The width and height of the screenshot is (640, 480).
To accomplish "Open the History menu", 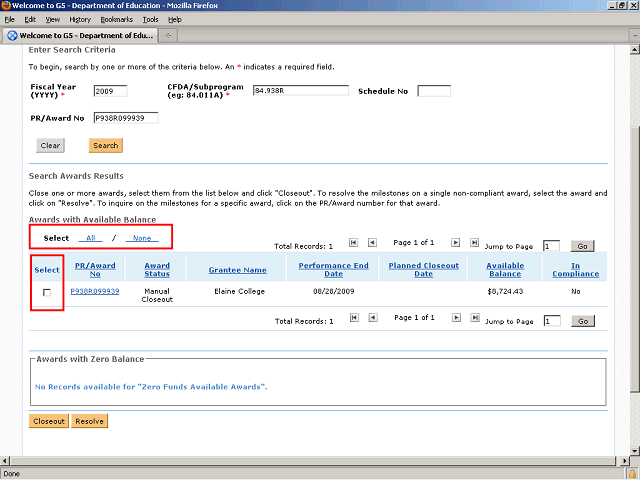I will 80,19.
